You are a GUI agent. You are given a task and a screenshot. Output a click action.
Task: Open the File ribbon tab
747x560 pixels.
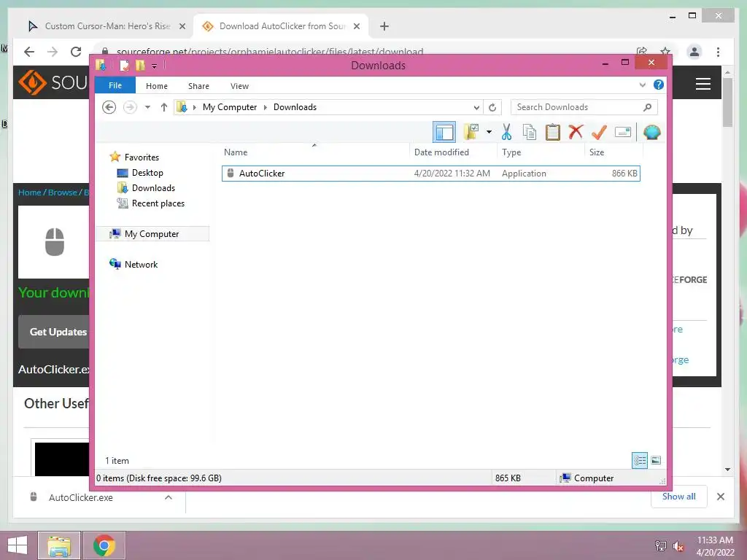point(115,85)
